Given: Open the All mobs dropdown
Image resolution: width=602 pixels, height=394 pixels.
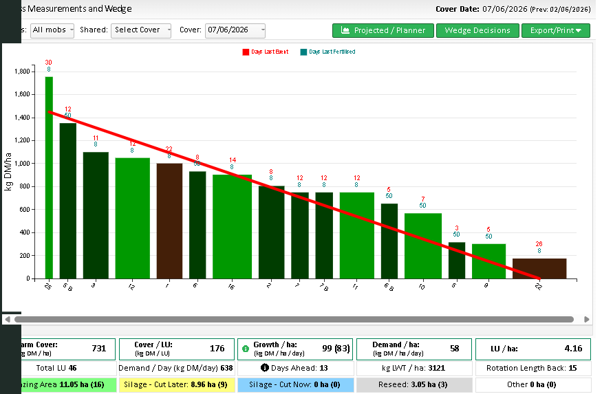Looking at the screenshot, I should [x=52, y=30].
